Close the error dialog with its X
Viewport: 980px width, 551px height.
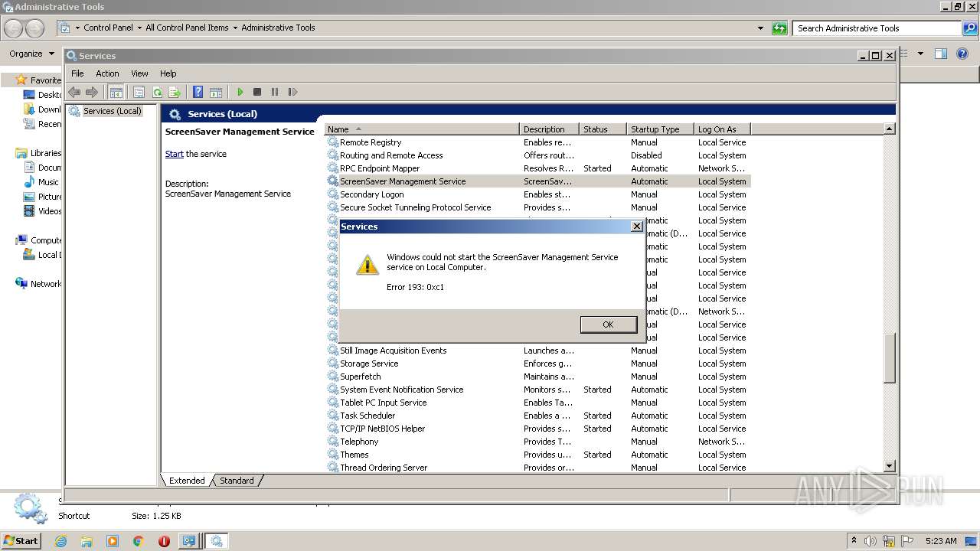click(636, 227)
